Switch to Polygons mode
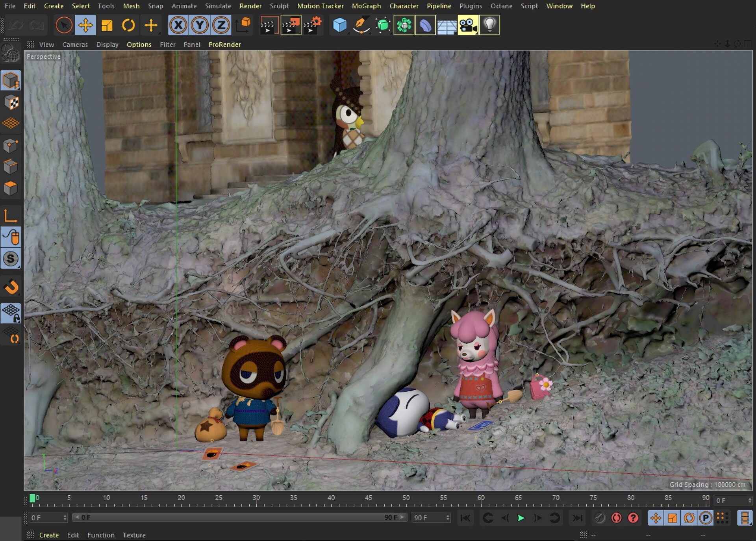 [x=11, y=188]
